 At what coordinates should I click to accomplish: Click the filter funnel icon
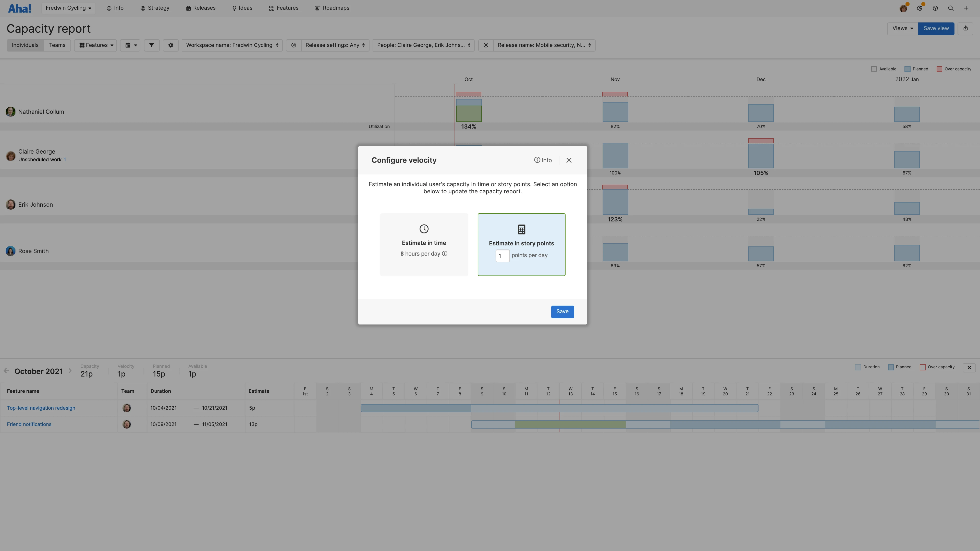coord(151,45)
